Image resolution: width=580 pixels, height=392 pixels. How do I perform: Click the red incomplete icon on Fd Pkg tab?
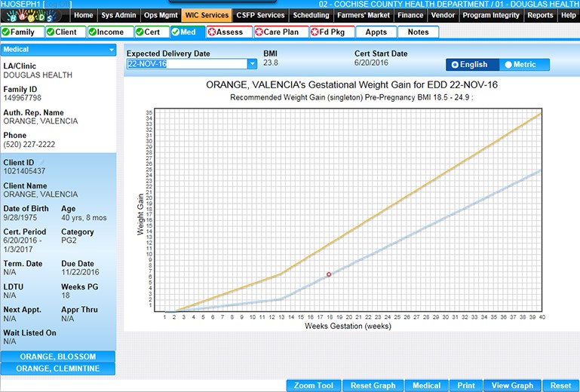tap(315, 32)
